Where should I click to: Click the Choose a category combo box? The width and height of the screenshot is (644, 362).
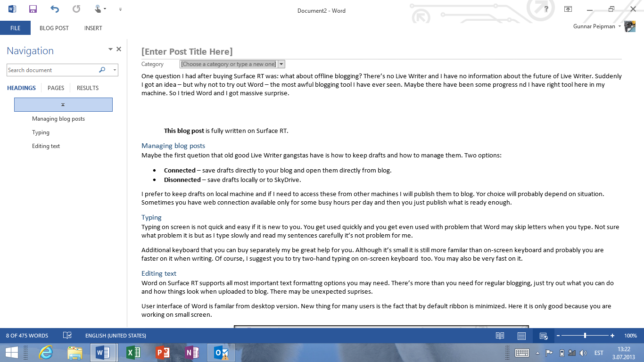229,64
